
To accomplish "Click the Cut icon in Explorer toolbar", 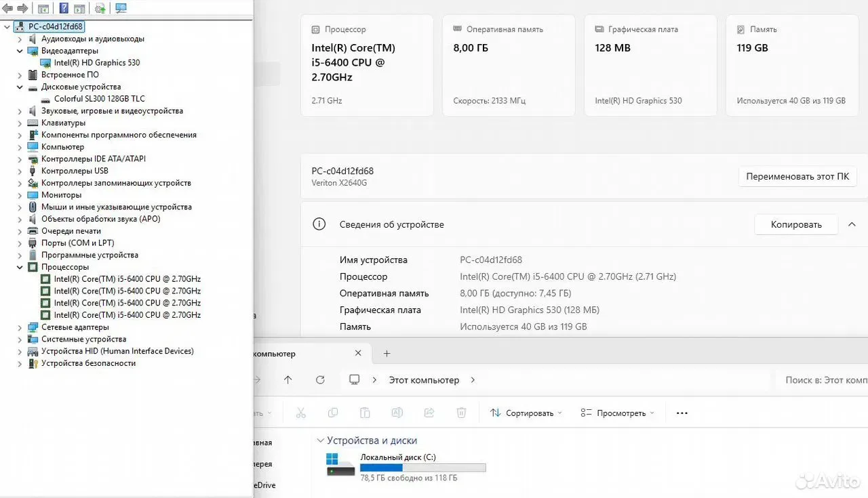I will (x=301, y=413).
